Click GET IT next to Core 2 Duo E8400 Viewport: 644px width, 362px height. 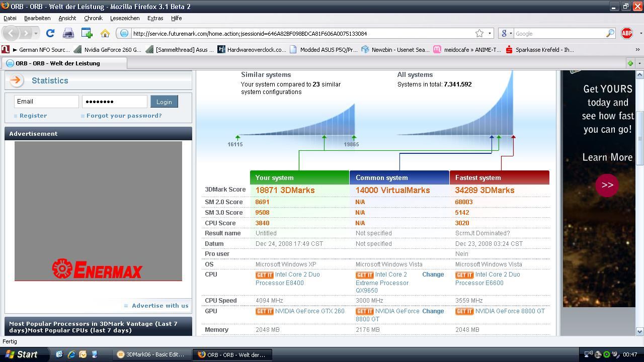point(265,275)
